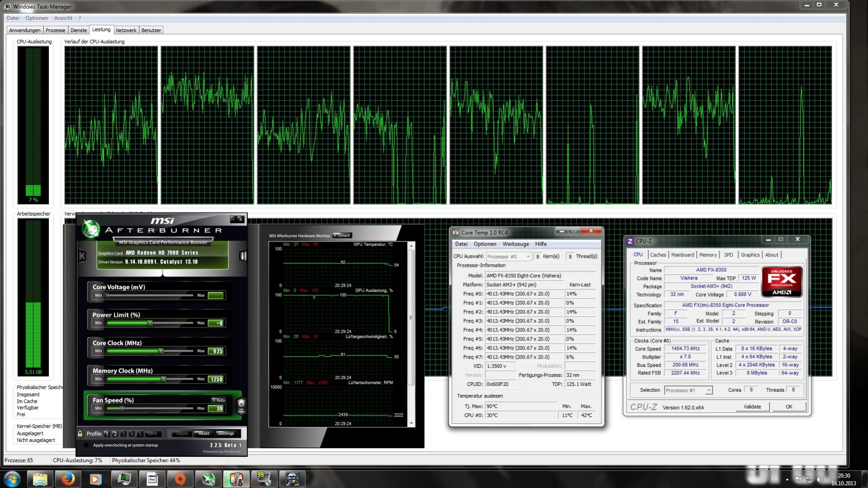Screen dimensions: 868x488
Task: Open the DE language bar selector
Action: click(774, 478)
